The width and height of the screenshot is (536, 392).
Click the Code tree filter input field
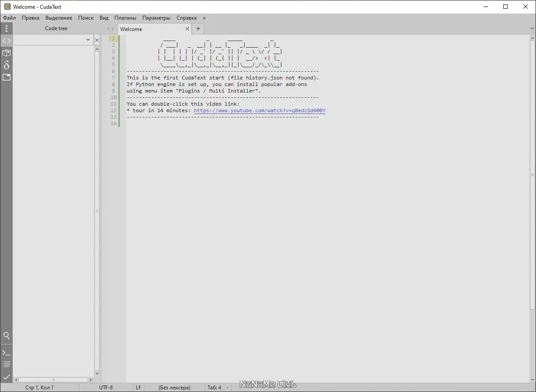[49, 40]
